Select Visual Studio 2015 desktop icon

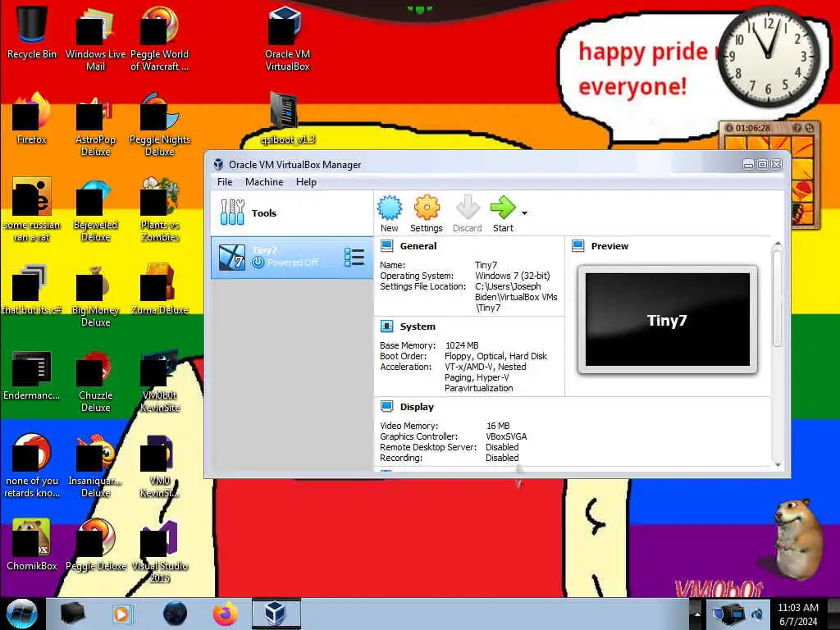tap(160, 550)
